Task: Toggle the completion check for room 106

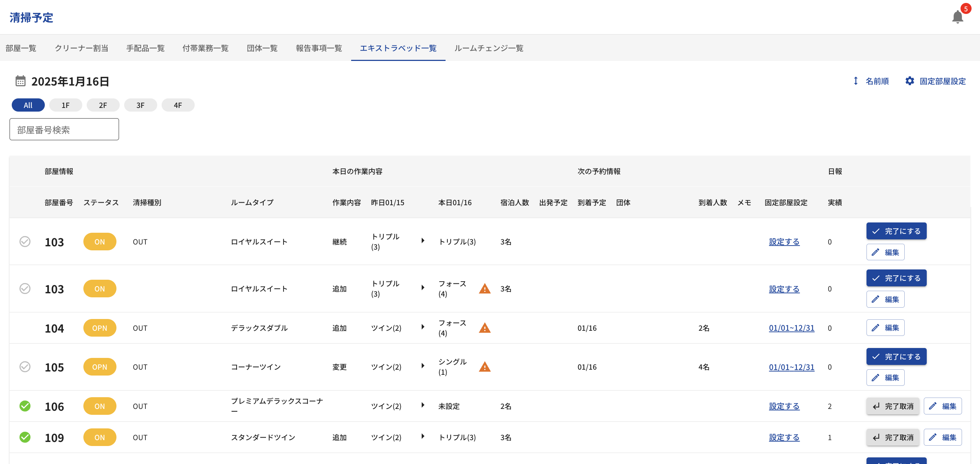Action: click(x=25, y=406)
